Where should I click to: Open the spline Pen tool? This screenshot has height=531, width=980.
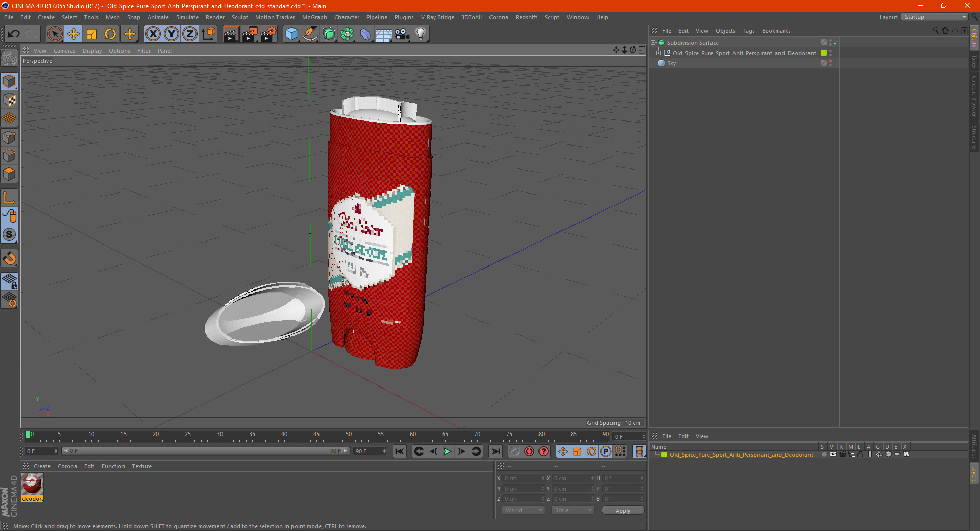[310, 34]
